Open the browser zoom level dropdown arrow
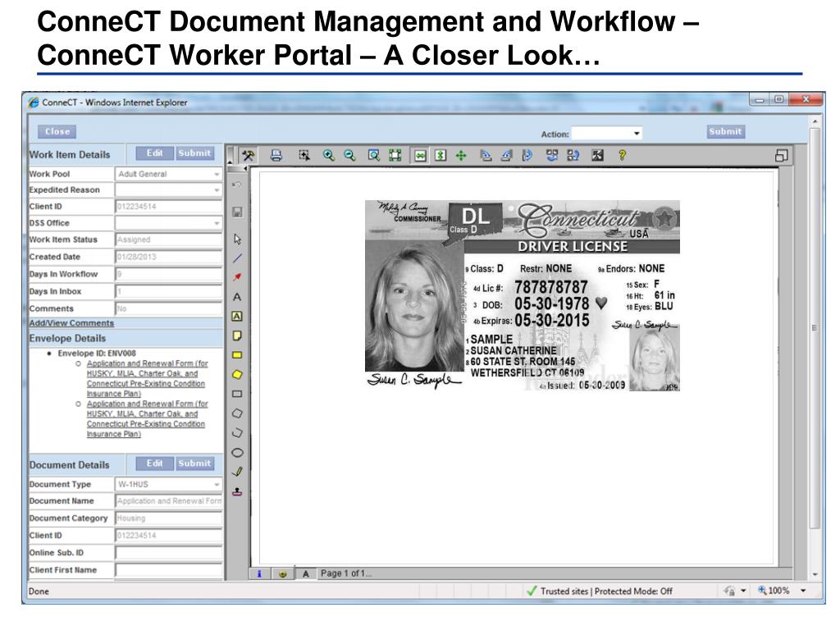The width and height of the screenshot is (840, 630). 803,591
